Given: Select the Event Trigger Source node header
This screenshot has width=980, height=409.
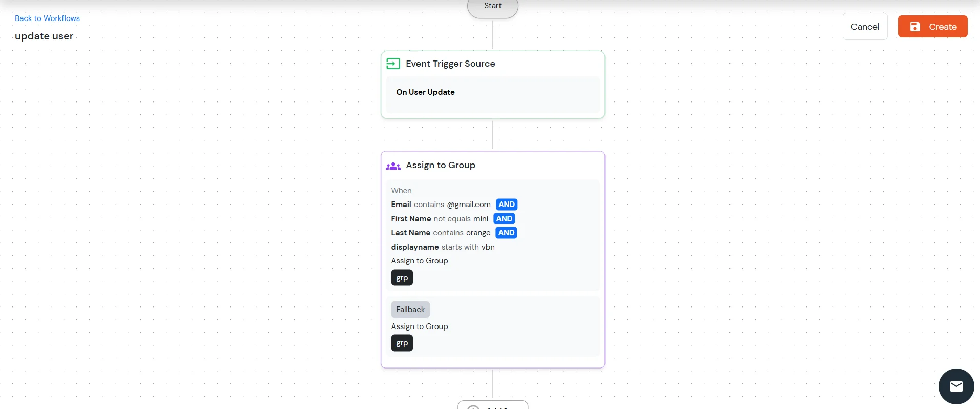Looking at the screenshot, I should pos(450,63).
